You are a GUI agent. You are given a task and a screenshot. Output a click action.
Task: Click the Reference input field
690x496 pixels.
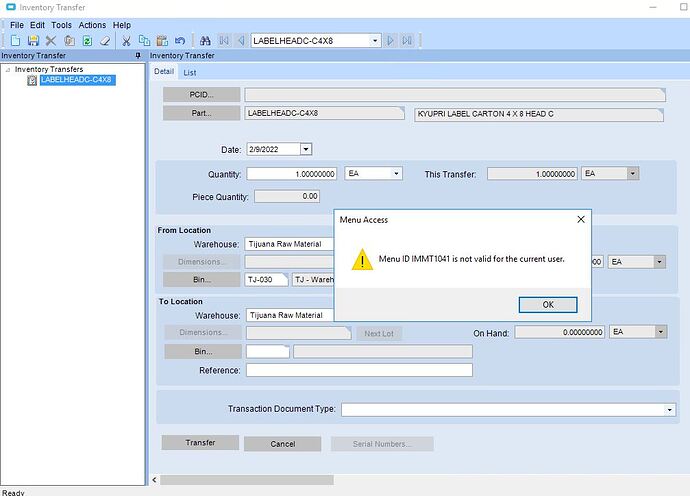click(360, 370)
